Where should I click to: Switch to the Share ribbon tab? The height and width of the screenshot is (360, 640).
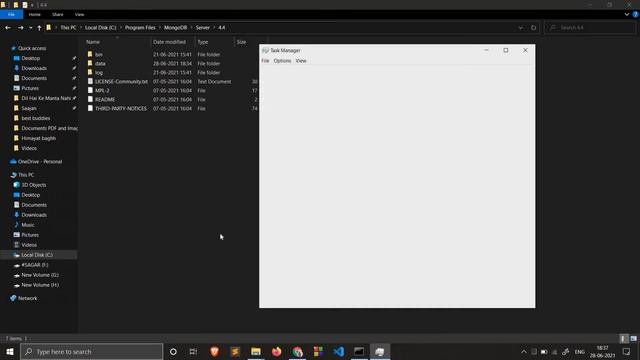click(58, 14)
